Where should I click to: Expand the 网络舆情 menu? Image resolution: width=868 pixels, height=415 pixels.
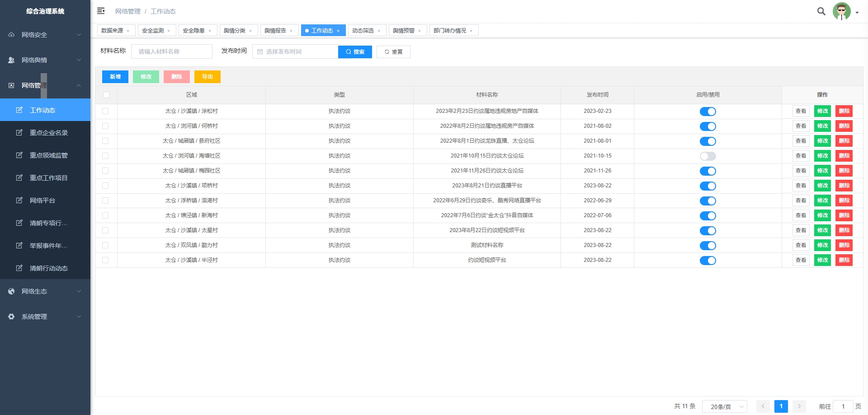(x=45, y=60)
